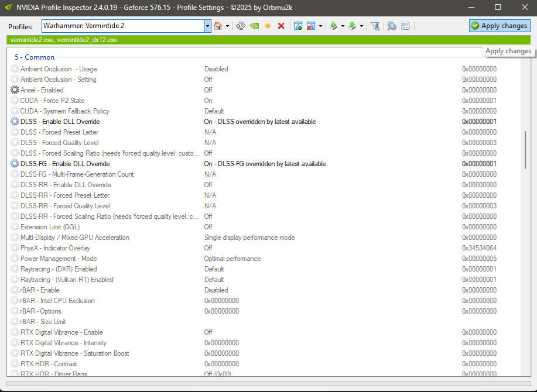Select the rBAR - Size Limit row

coord(264,322)
